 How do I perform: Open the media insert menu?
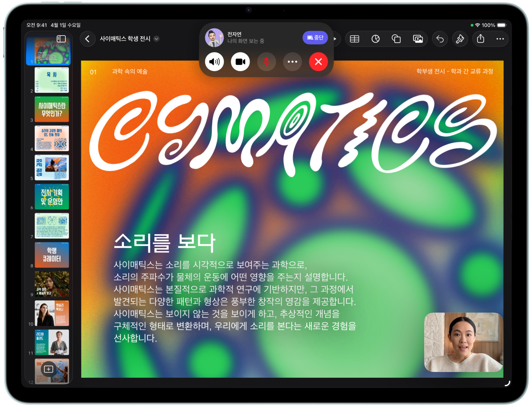point(418,39)
